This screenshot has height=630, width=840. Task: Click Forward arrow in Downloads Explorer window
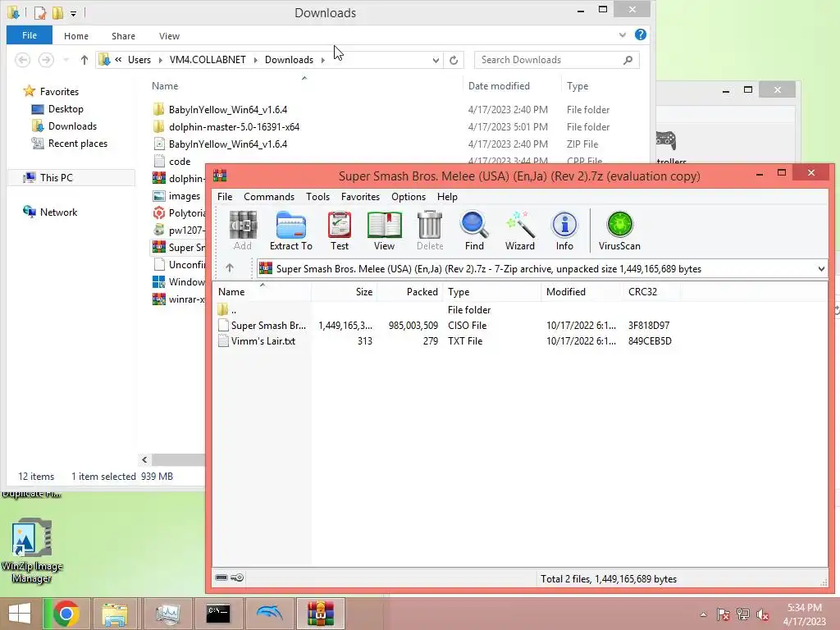tap(46, 60)
